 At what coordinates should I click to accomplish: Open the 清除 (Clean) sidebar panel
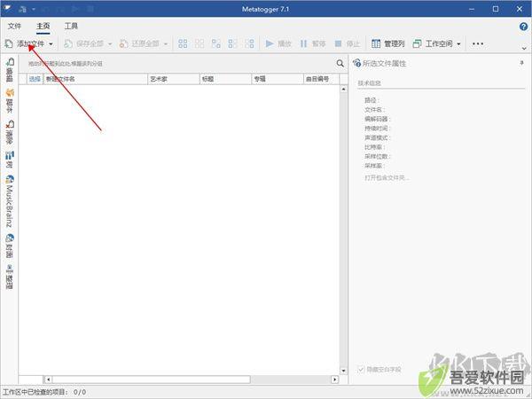pos(10,132)
